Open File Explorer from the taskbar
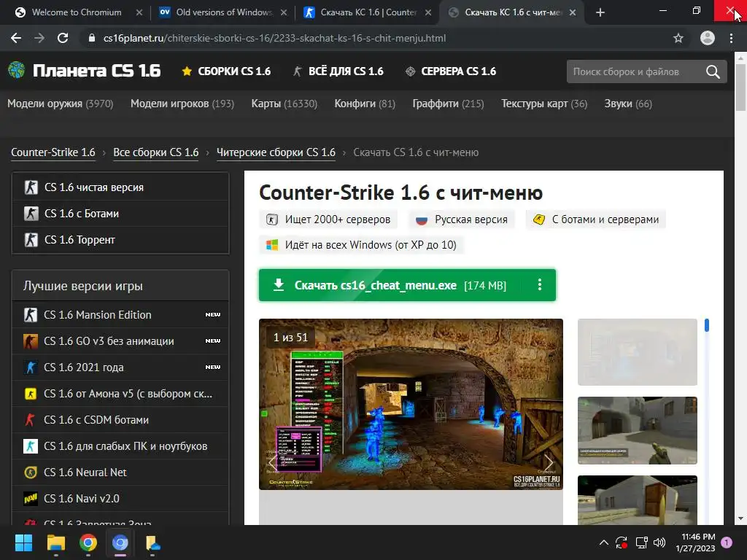This screenshot has height=560, width=747. [55, 542]
